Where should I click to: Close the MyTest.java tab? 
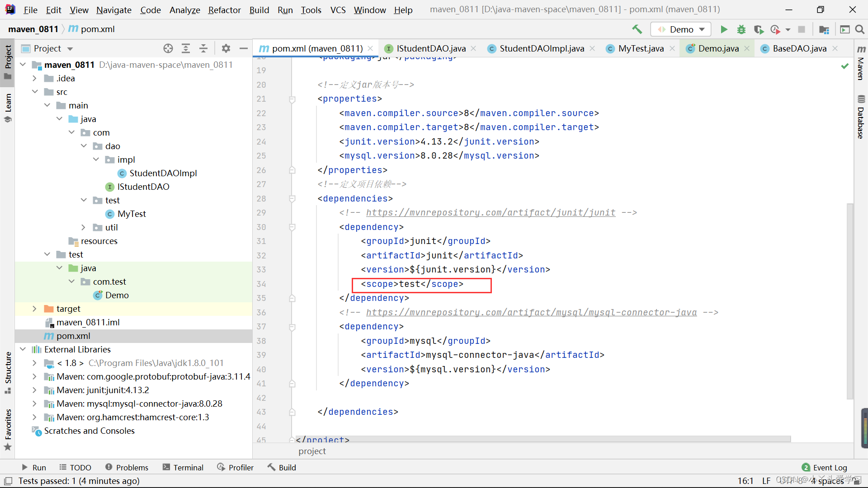(672, 48)
